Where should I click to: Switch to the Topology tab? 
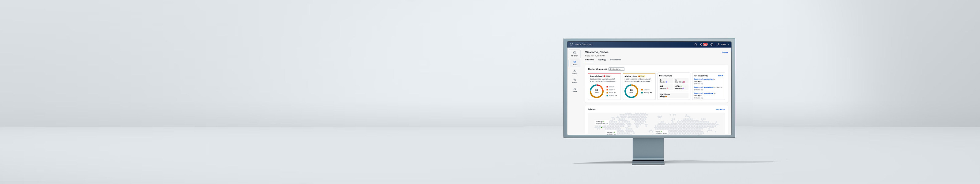[x=602, y=60]
